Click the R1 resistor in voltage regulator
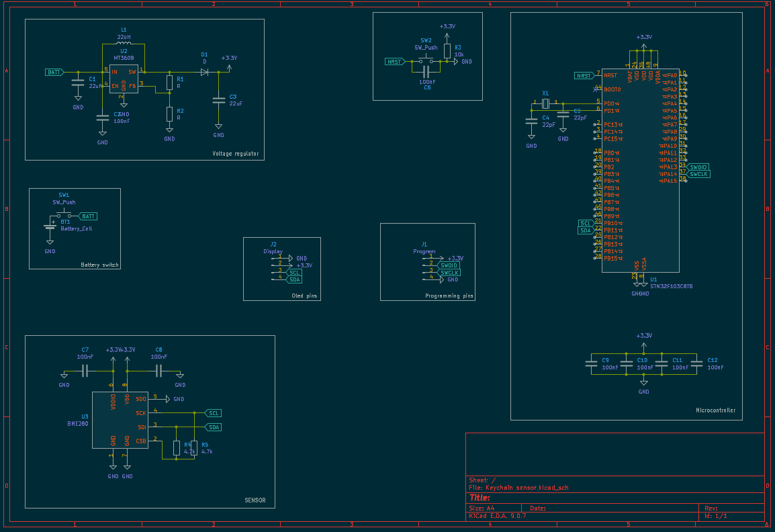The height and width of the screenshot is (532, 775). [x=169, y=83]
